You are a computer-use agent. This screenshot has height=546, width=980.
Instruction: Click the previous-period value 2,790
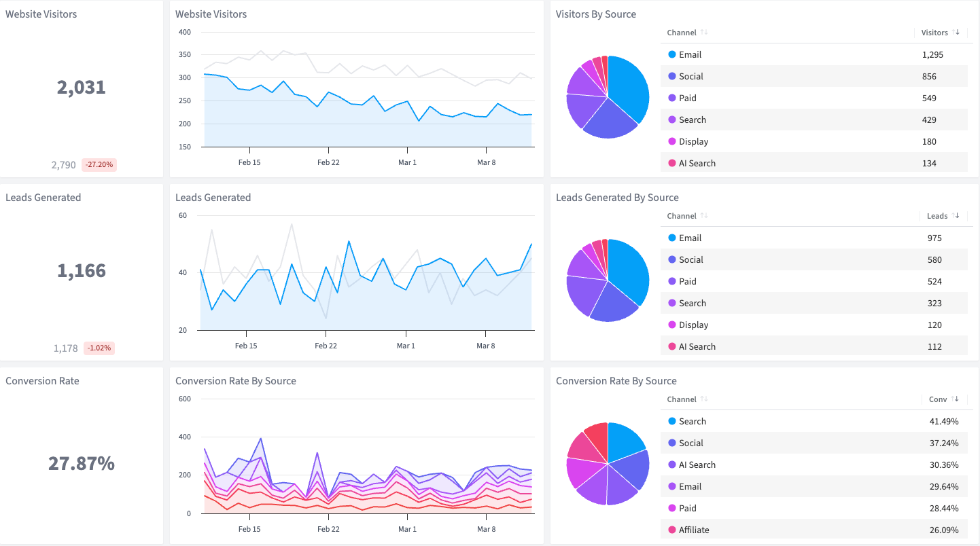[64, 164]
